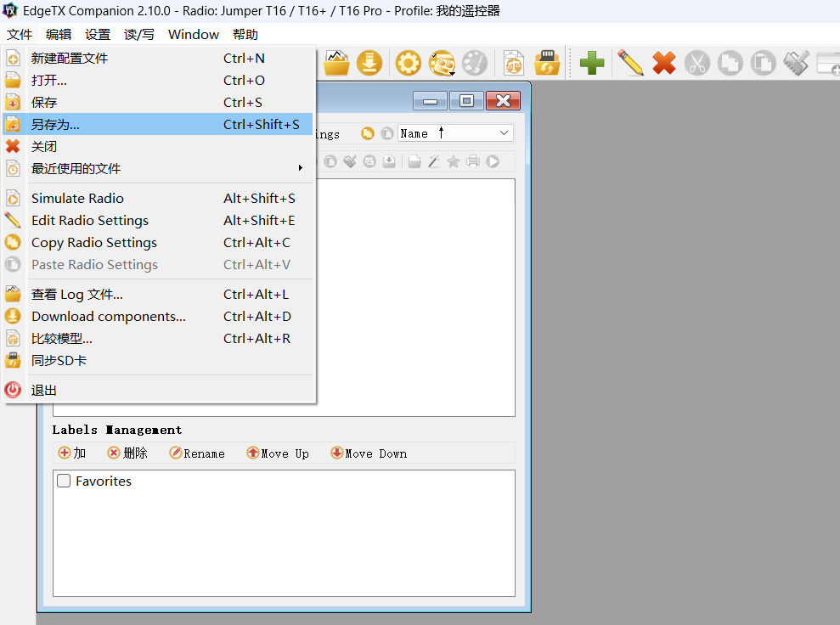Select 同步SD卡 menu item
Viewport: 840px width, 625px height.
[158, 360]
